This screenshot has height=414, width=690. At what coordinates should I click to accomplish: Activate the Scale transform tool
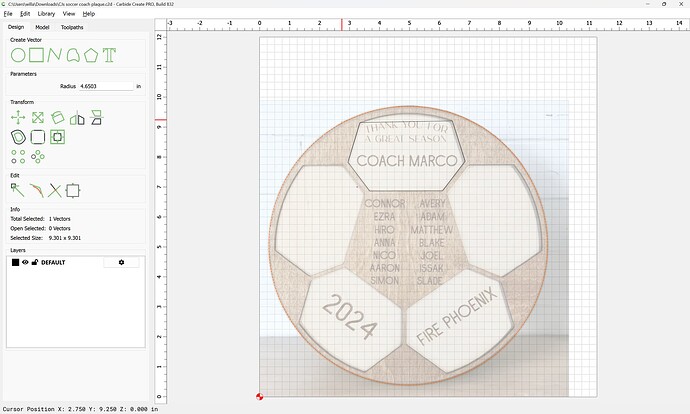tap(38, 117)
